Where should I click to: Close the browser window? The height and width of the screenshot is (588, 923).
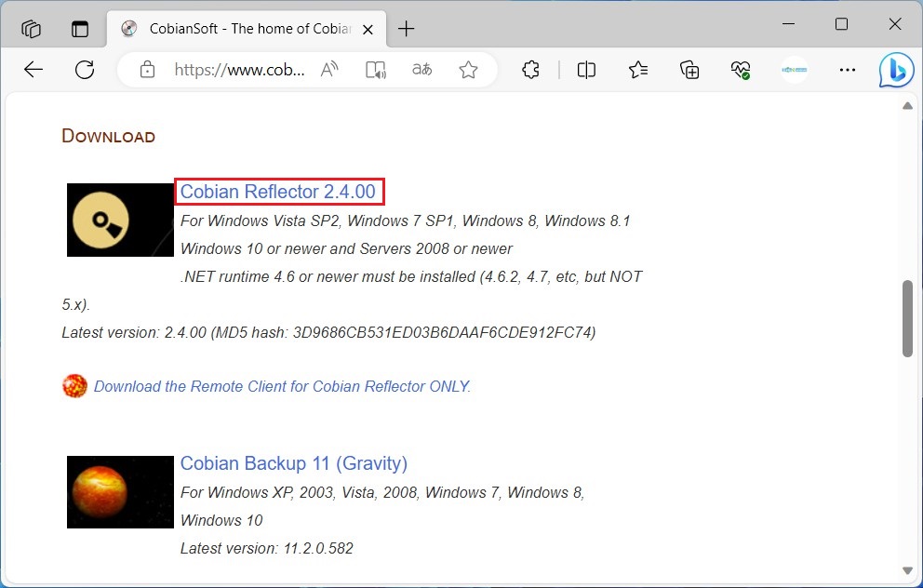pos(895,24)
